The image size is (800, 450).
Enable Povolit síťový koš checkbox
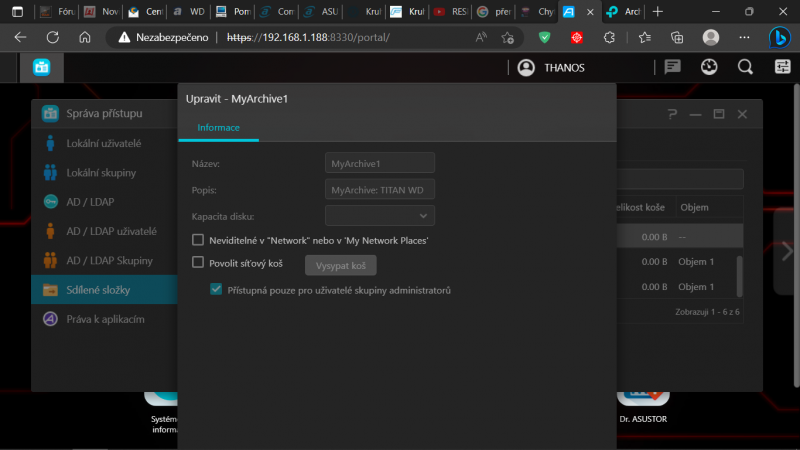pos(198,262)
